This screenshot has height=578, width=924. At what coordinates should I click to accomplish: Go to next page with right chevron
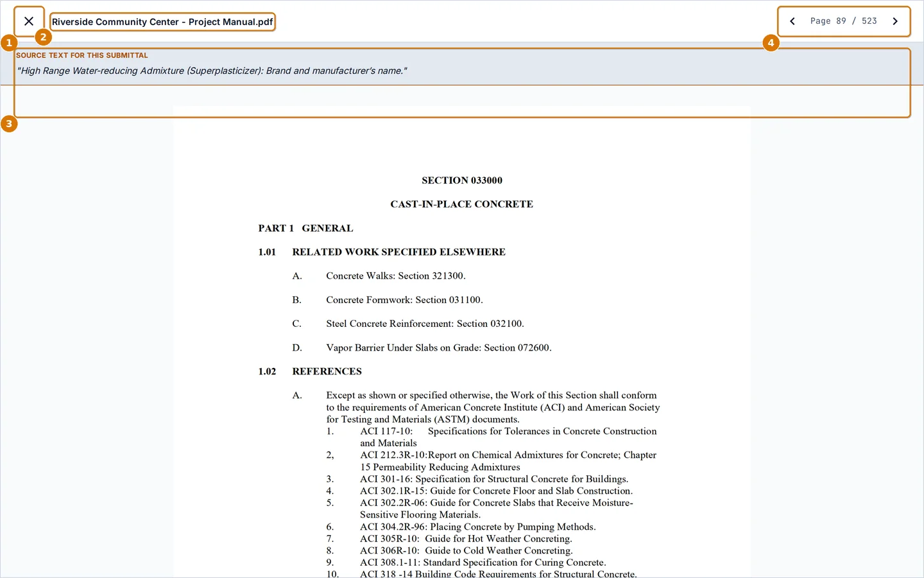[895, 21]
